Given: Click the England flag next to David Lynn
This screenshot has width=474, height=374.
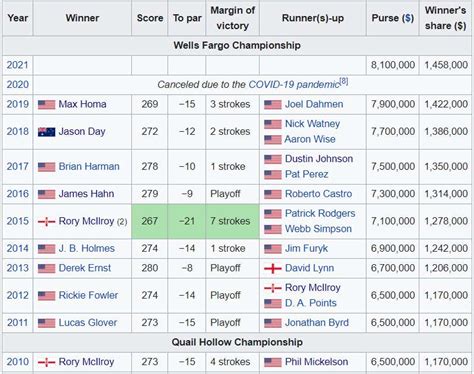Looking at the screenshot, I should 273,268.
